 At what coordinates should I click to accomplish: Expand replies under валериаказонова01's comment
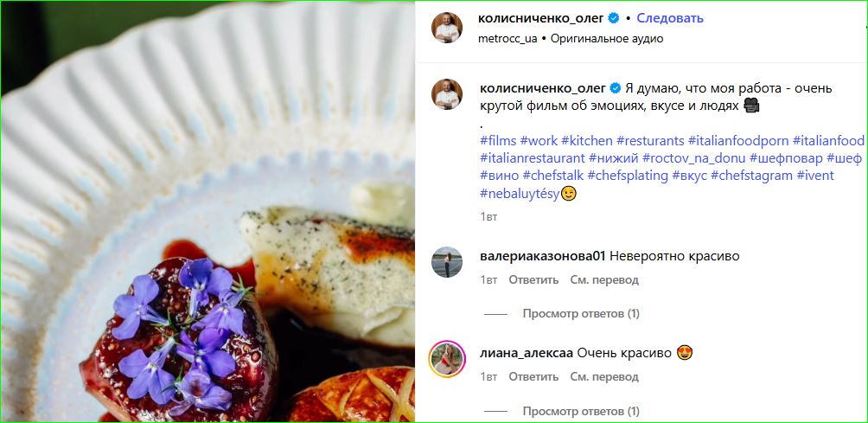[x=581, y=314]
